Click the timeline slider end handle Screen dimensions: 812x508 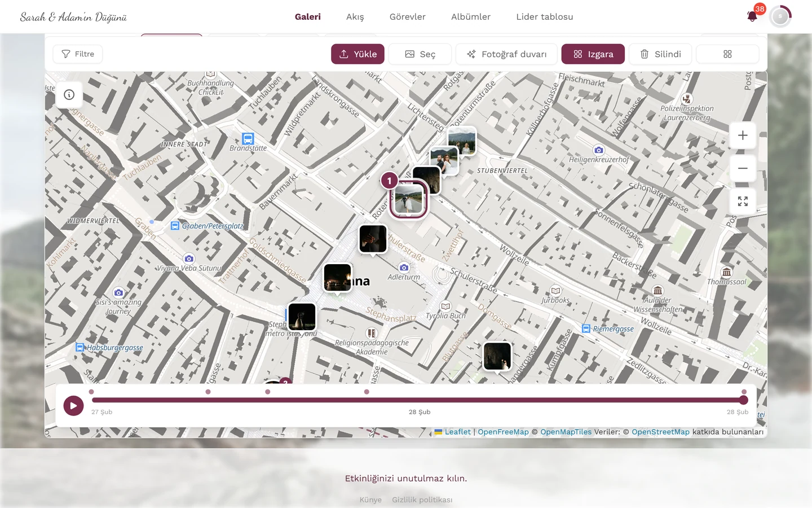[x=744, y=400]
